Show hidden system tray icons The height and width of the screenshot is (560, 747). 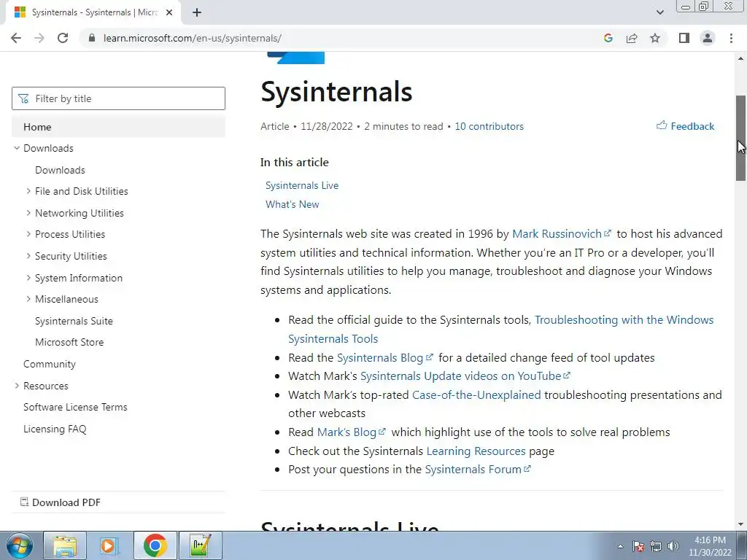[620, 546]
